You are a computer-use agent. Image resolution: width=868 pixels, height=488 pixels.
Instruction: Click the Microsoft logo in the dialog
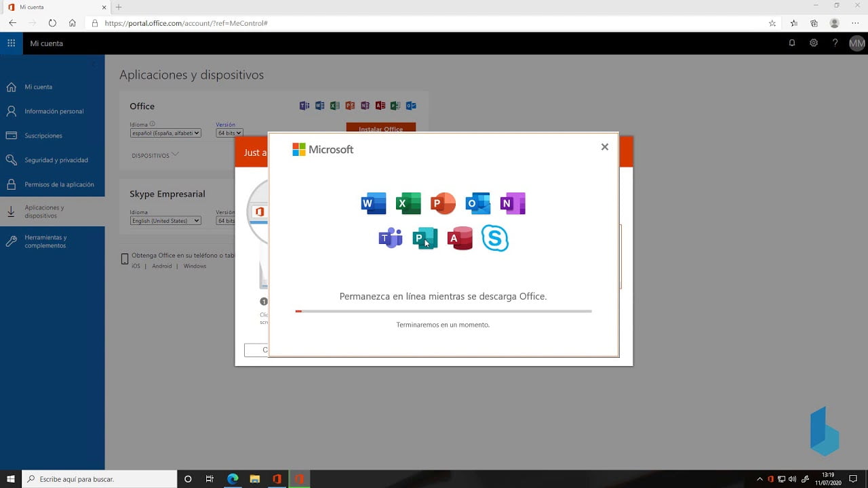323,149
